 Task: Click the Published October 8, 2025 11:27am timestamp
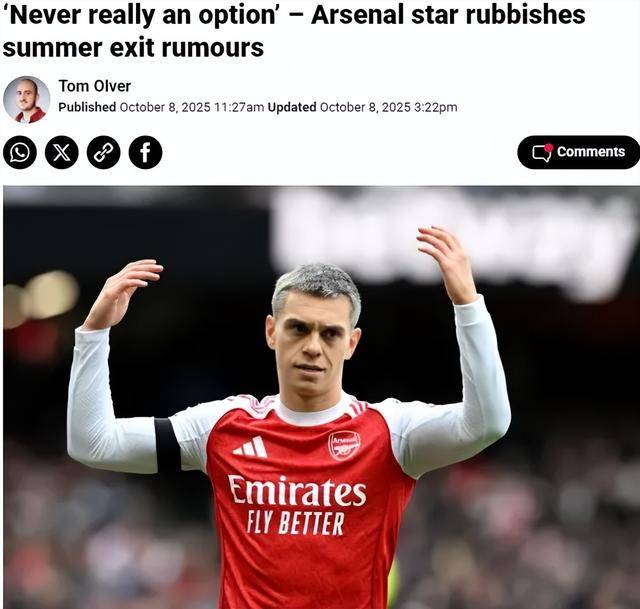click(x=161, y=107)
